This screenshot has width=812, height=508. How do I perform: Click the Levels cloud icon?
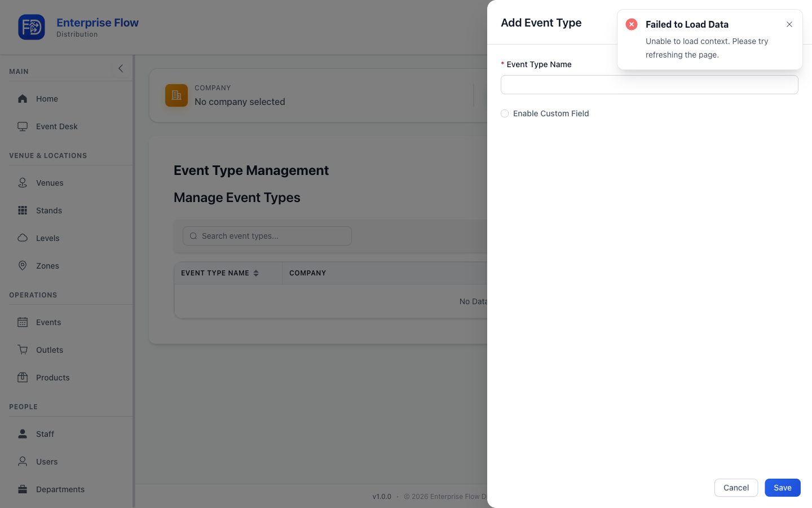pos(23,238)
